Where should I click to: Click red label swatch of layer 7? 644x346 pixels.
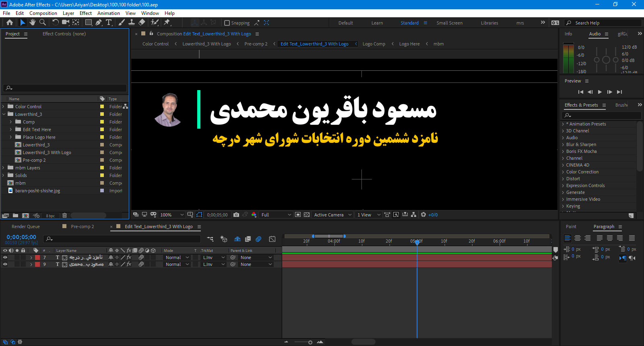coord(37,257)
